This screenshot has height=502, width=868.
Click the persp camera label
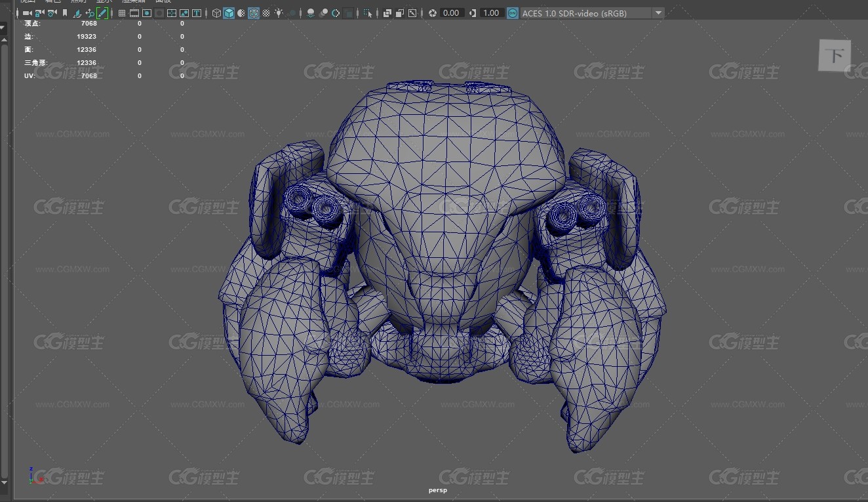pos(437,490)
